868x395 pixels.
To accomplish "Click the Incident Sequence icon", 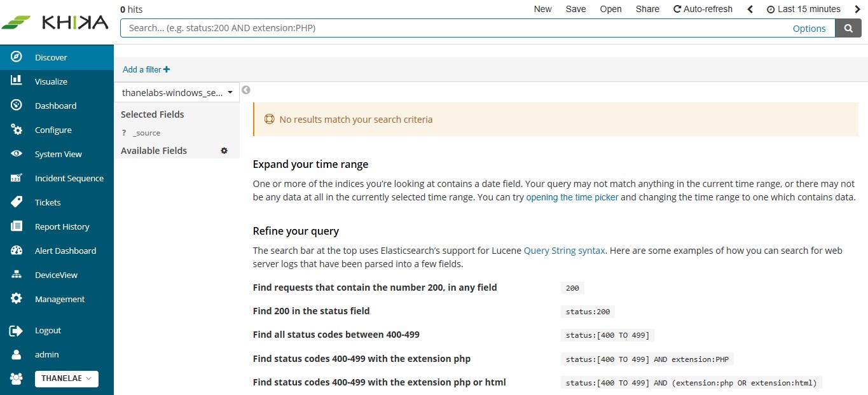I will tap(17, 178).
